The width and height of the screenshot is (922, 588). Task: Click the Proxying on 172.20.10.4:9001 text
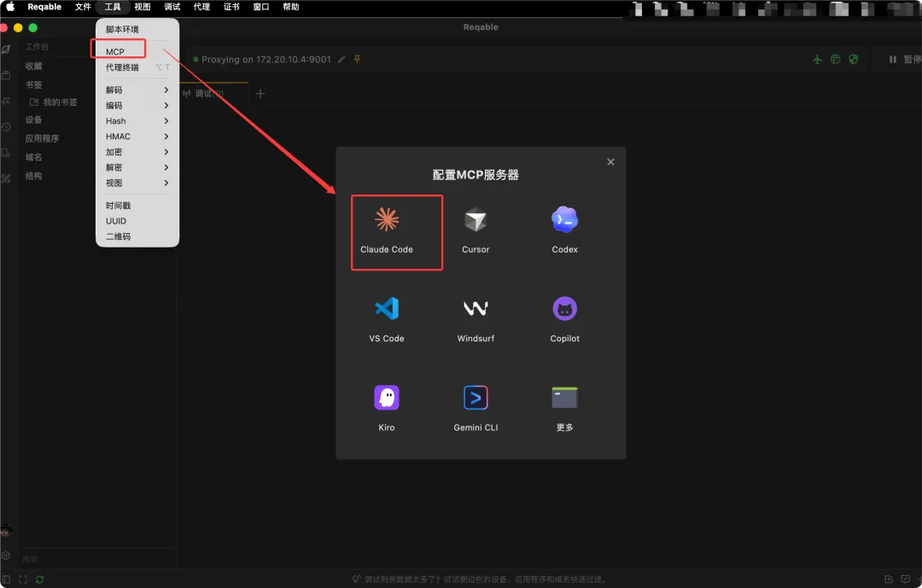tap(266, 60)
